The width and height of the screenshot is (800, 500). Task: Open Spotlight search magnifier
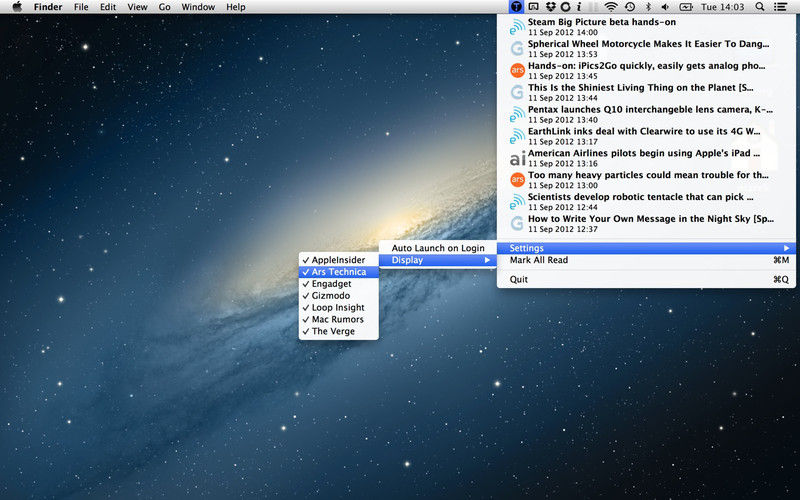point(760,7)
